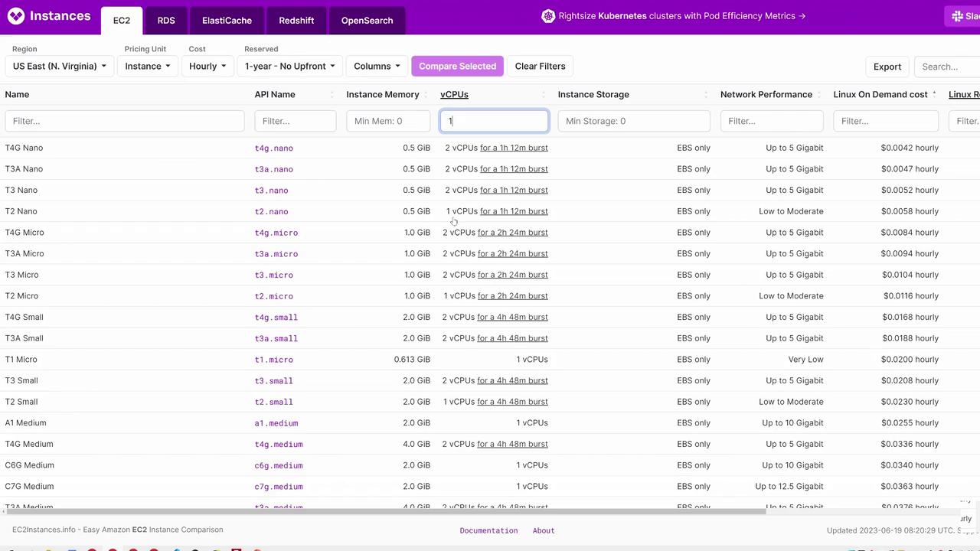Image resolution: width=980 pixels, height=551 pixels.
Task: Open the Documentation footer link
Action: click(x=488, y=530)
